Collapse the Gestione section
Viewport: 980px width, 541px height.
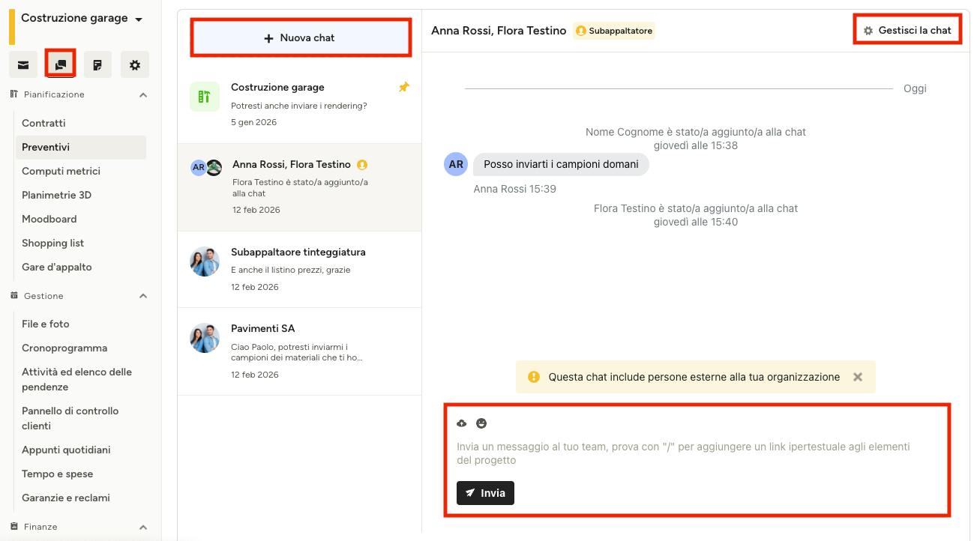(143, 296)
